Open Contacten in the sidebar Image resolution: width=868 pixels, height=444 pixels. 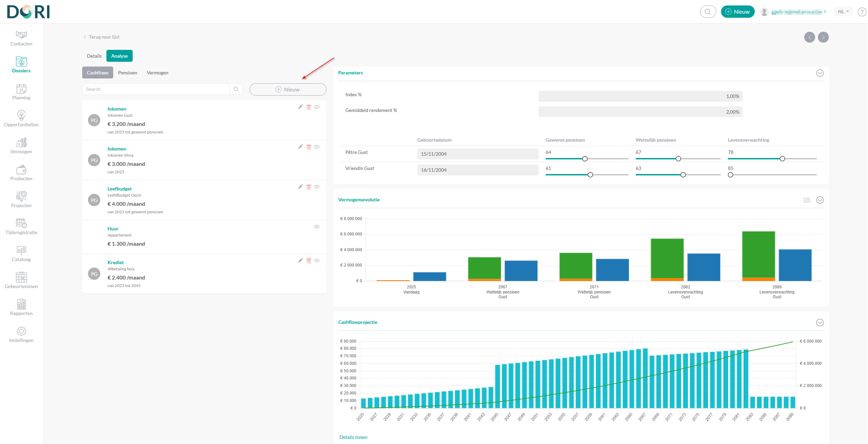21,38
